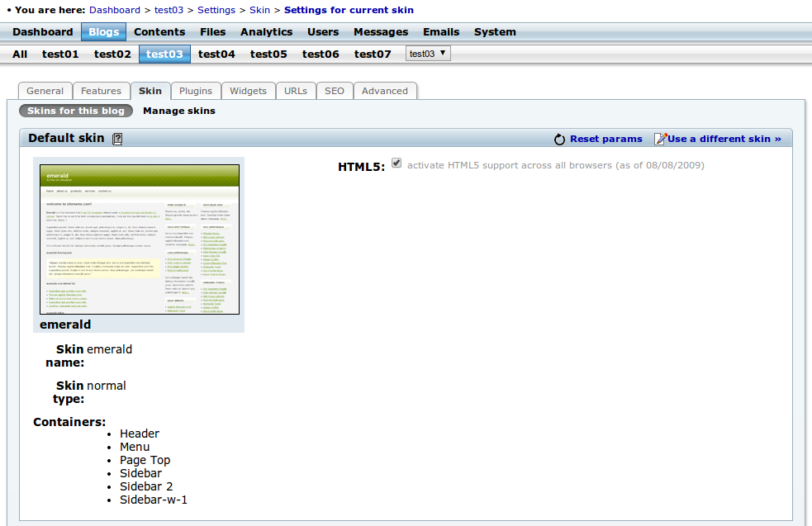Show All blogs in the submenu

coord(20,54)
